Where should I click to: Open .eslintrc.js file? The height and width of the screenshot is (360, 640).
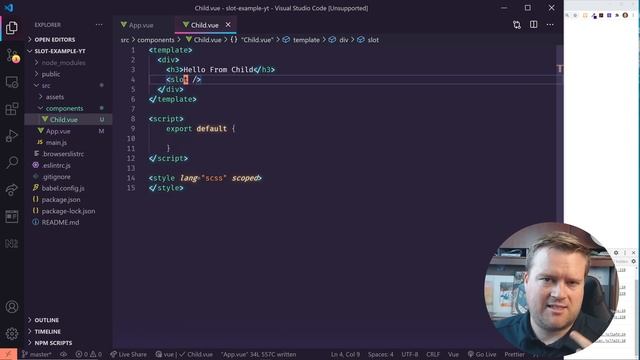[x=56, y=165]
